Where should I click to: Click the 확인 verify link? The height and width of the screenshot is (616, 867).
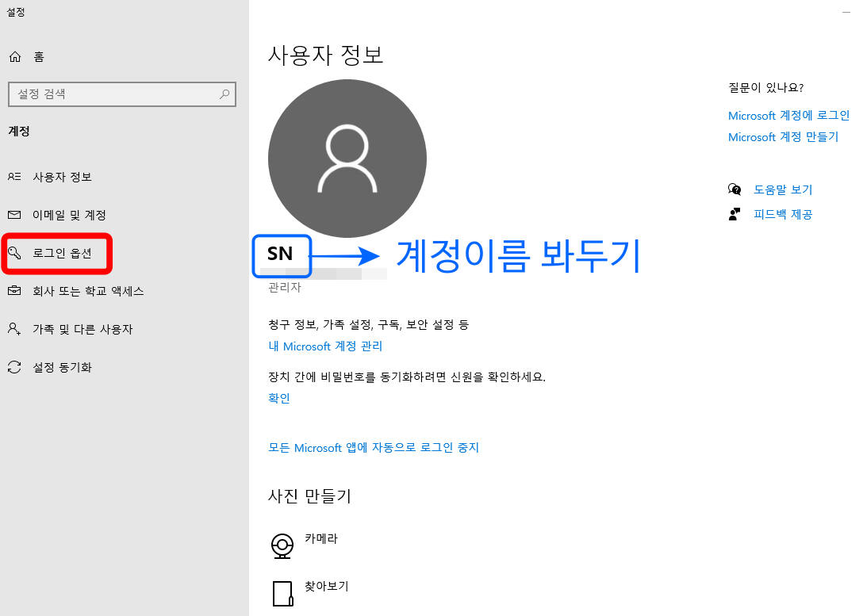coord(278,398)
